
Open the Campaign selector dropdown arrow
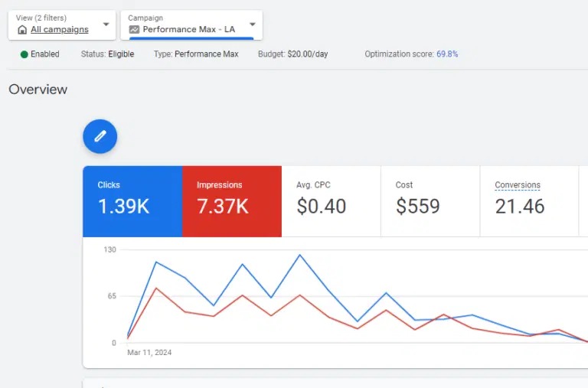252,24
